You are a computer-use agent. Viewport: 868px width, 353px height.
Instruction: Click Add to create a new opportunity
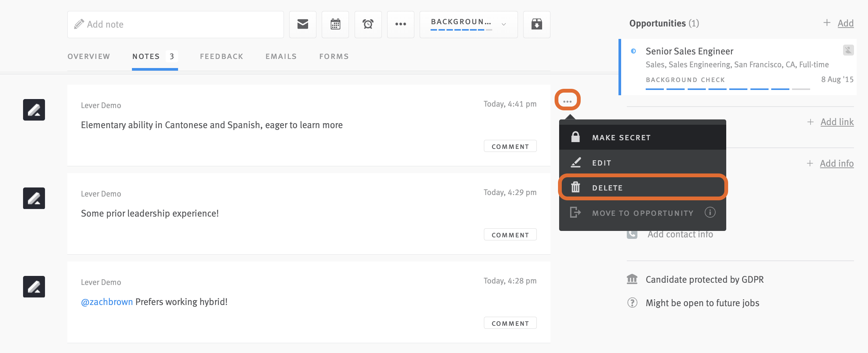pos(845,23)
